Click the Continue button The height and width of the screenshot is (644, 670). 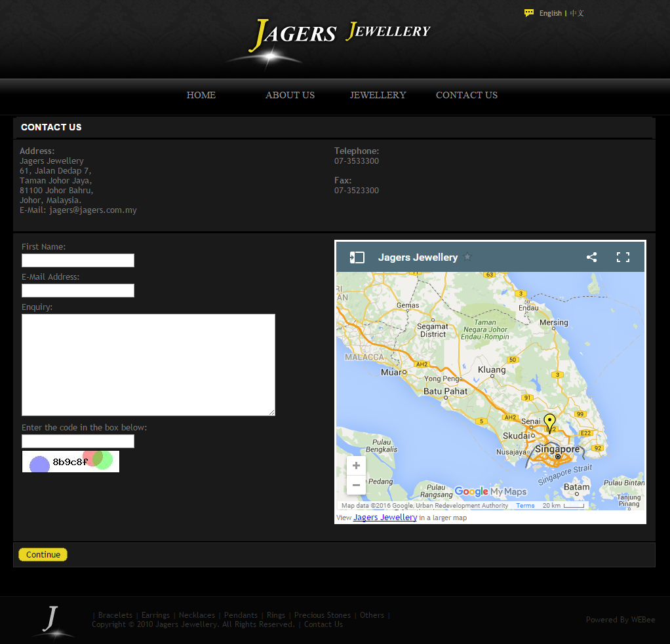pos(43,554)
